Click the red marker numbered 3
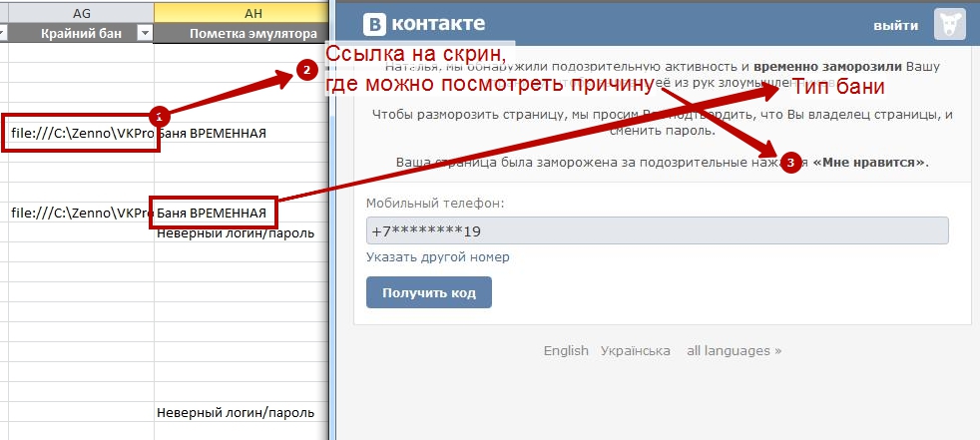Image resolution: width=980 pixels, height=440 pixels. point(790,161)
